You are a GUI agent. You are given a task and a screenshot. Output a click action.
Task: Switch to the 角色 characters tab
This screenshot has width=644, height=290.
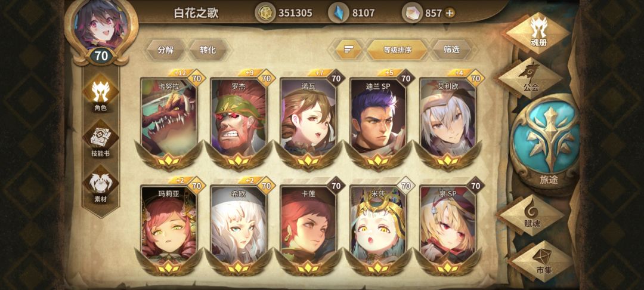101,94
